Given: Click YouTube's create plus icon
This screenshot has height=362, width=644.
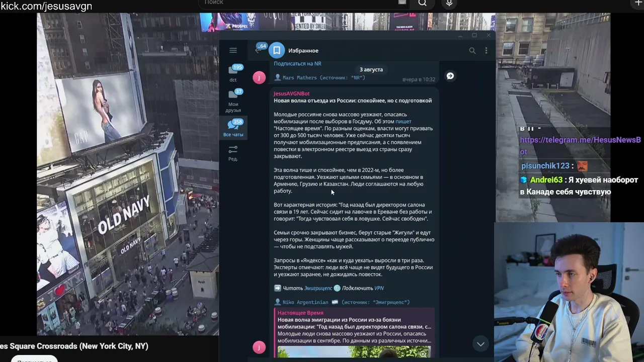Looking at the screenshot, I should point(639,3).
